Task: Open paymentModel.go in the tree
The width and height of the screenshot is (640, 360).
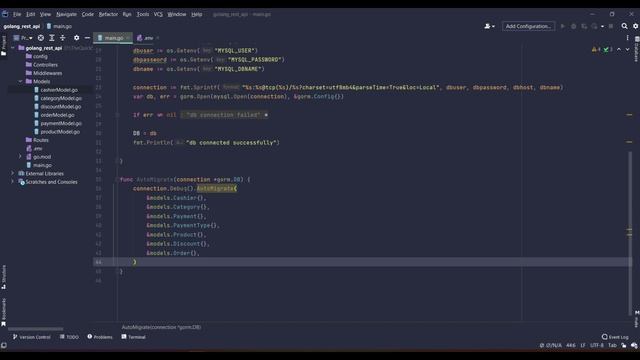Action: point(58,123)
